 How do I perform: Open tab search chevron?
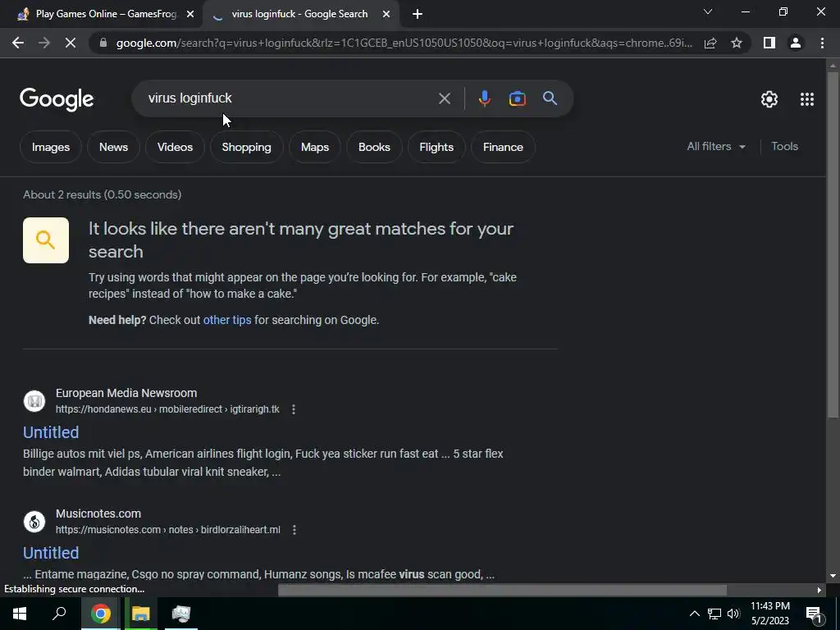tap(708, 11)
